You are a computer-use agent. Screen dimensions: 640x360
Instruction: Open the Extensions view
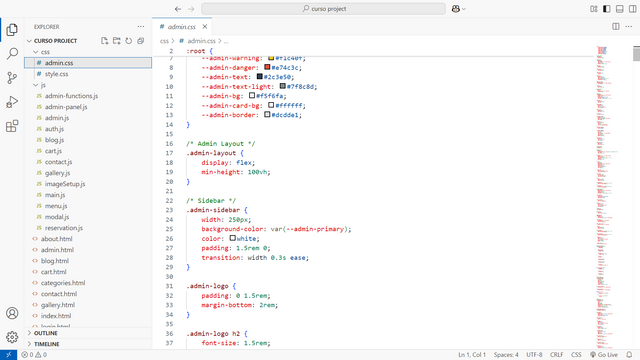[x=12, y=126]
